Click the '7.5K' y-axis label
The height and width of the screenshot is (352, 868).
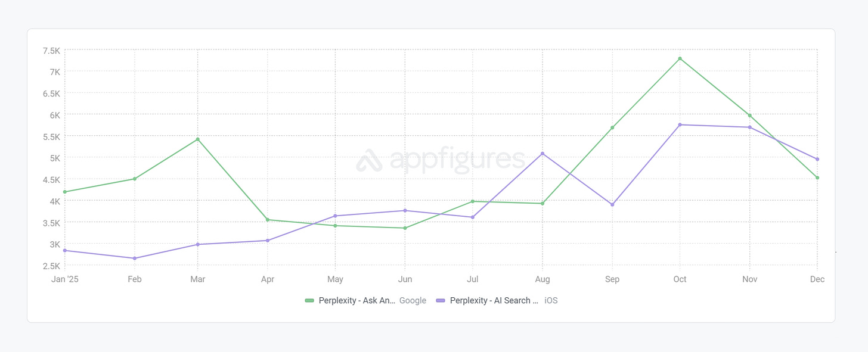pyautogui.click(x=51, y=51)
